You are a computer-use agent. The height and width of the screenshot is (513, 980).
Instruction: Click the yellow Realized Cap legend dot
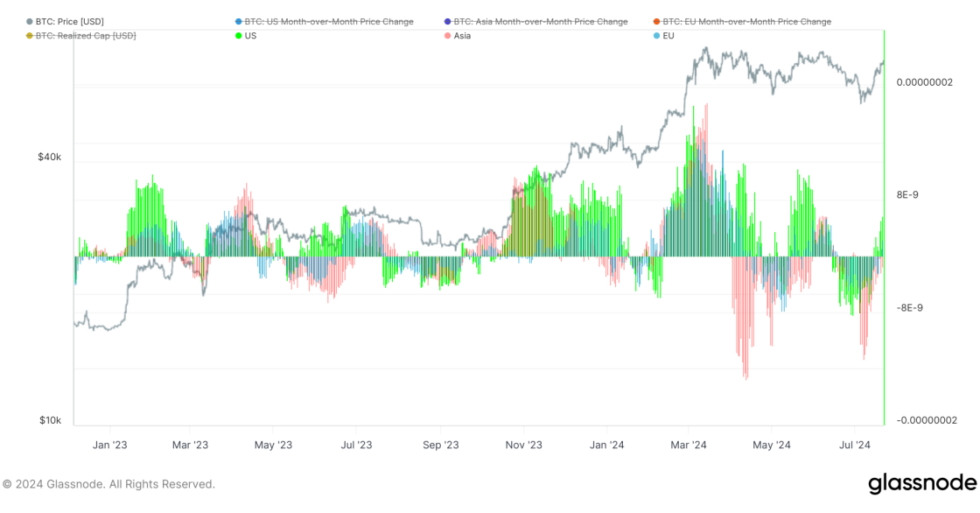[31, 36]
